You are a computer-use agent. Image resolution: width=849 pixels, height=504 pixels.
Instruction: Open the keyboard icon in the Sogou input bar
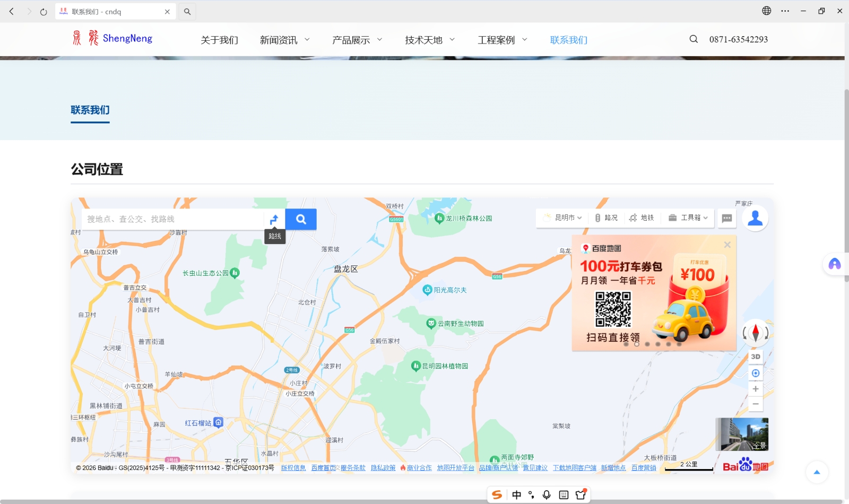(x=564, y=494)
